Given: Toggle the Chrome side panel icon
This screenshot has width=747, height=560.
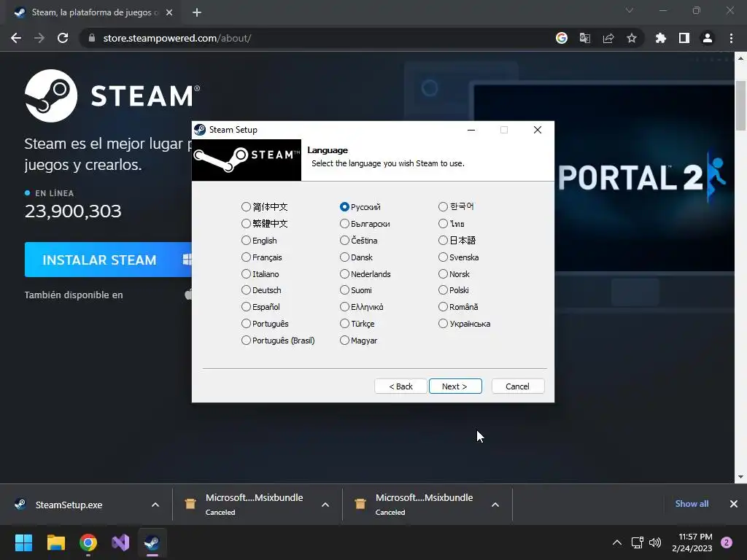Looking at the screenshot, I should click(x=684, y=38).
